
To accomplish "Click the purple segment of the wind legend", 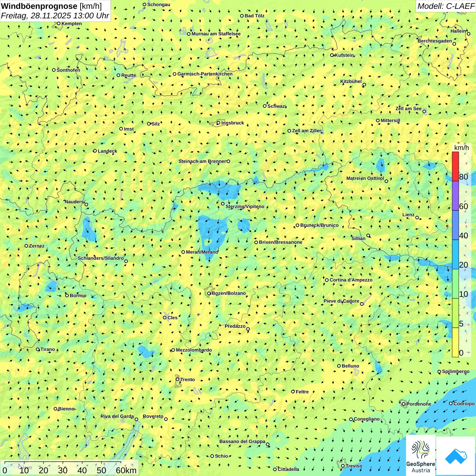I will coord(455,196).
